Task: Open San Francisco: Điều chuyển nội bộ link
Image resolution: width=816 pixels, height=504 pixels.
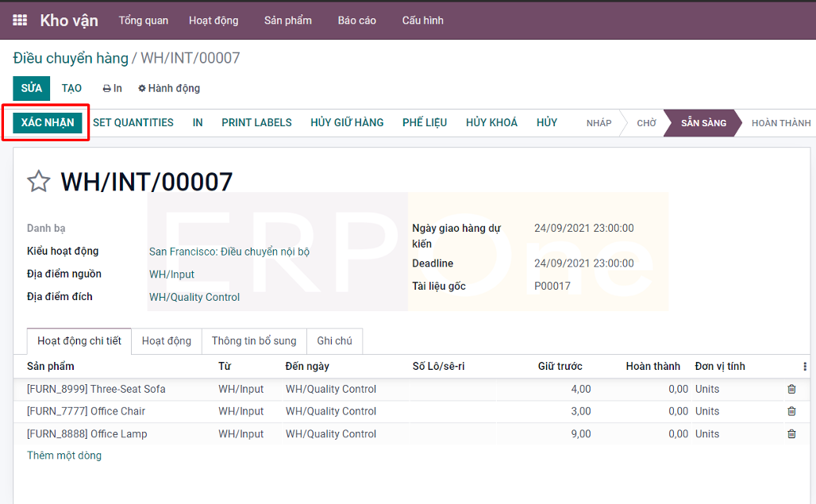Action: 229,252
